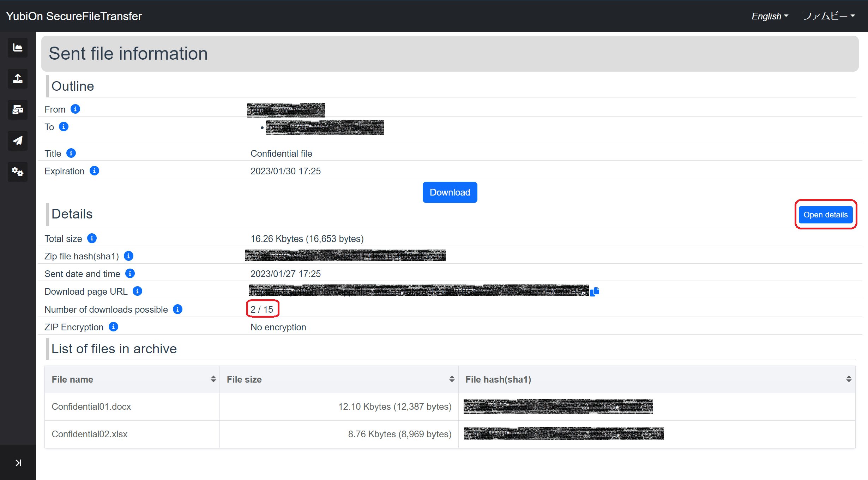Sort the table by File size

pos(339,379)
